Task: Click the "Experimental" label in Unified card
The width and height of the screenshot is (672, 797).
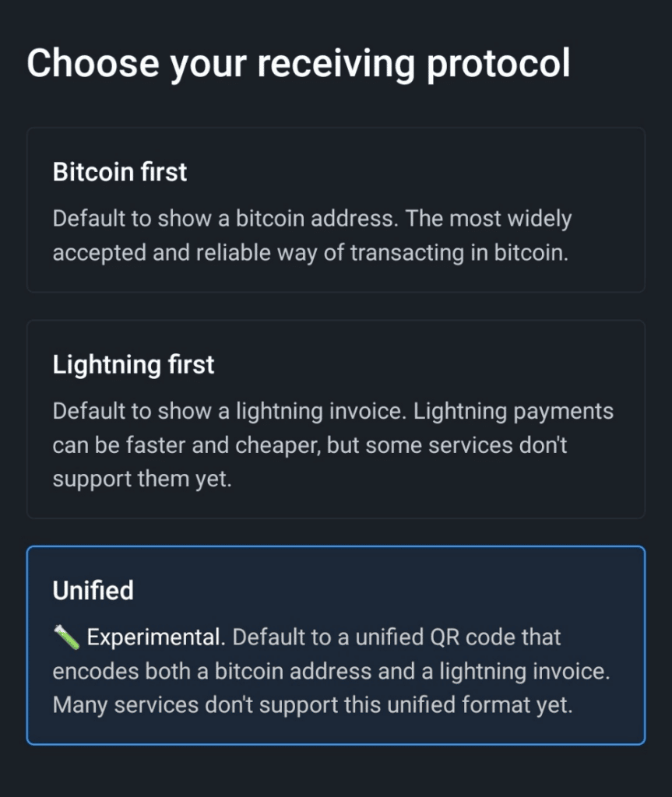Action: coord(154,637)
